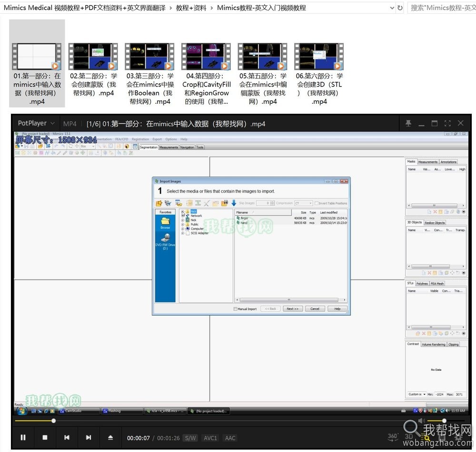Click the third Import Images toolbar icon
This screenshot has width=476, height=452.
(178, 203)
